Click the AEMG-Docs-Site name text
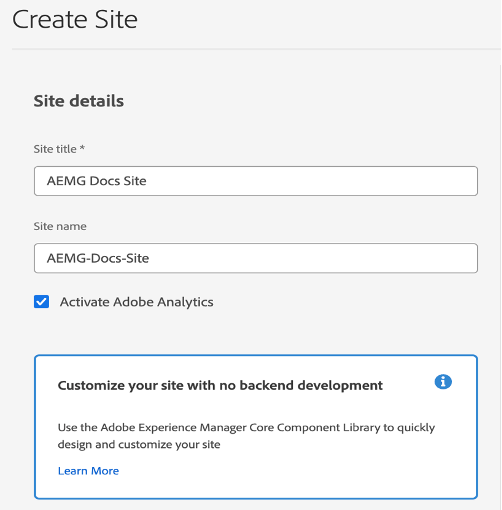Image resolution: width=502 pixels, height=510 pixels. tap(98, 258)
